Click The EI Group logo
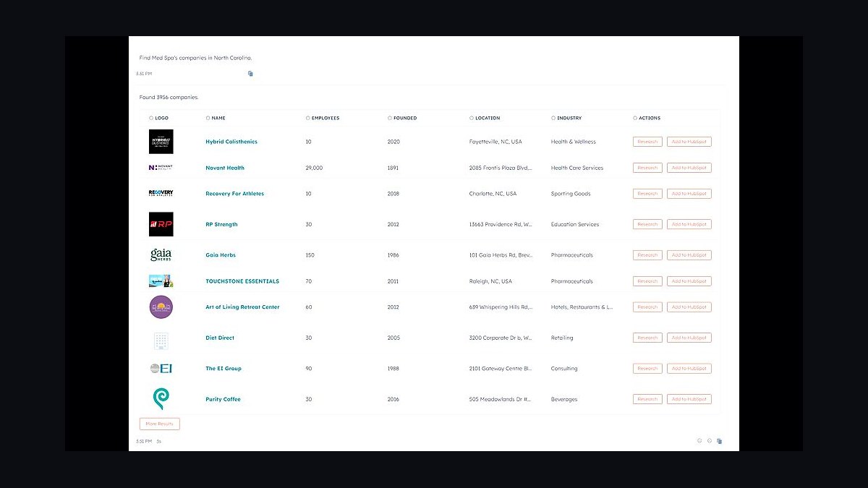This screenshot has height=488, width=868. 161,369
